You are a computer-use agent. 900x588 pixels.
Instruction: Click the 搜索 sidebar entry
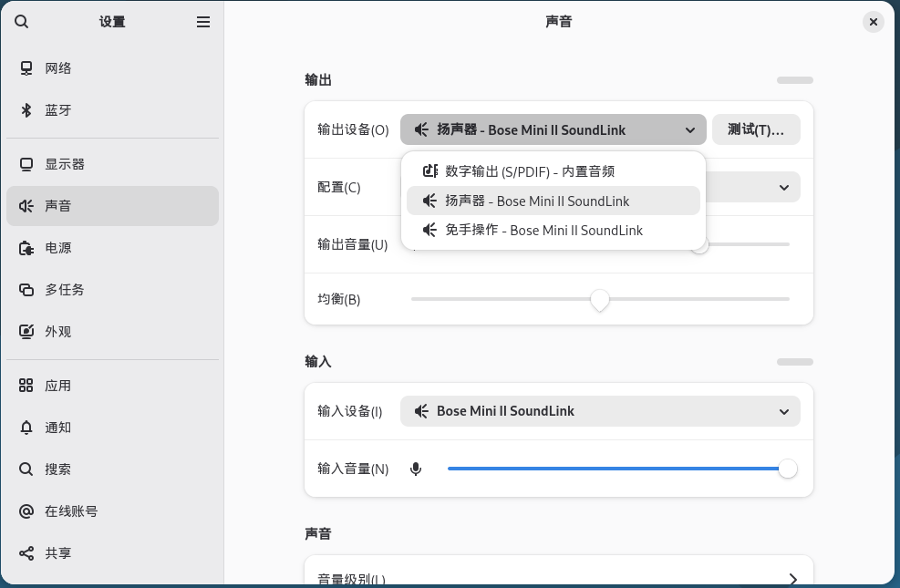(x=112, y=469)
